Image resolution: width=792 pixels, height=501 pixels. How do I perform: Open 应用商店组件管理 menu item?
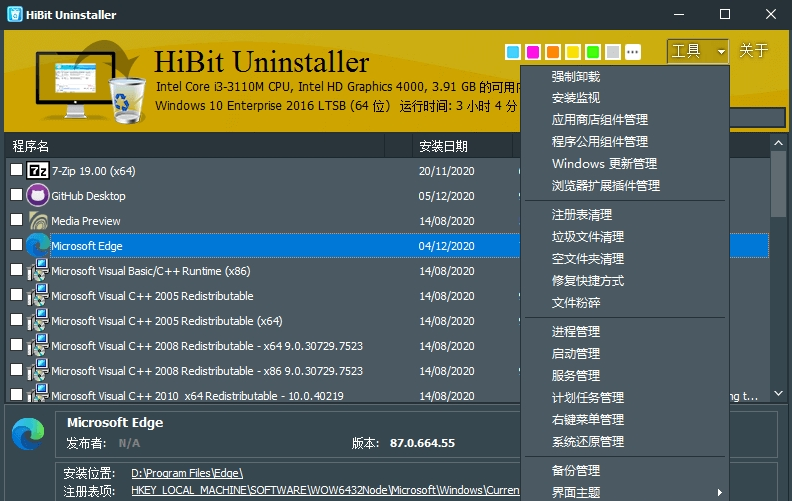[x=625, y=120]
